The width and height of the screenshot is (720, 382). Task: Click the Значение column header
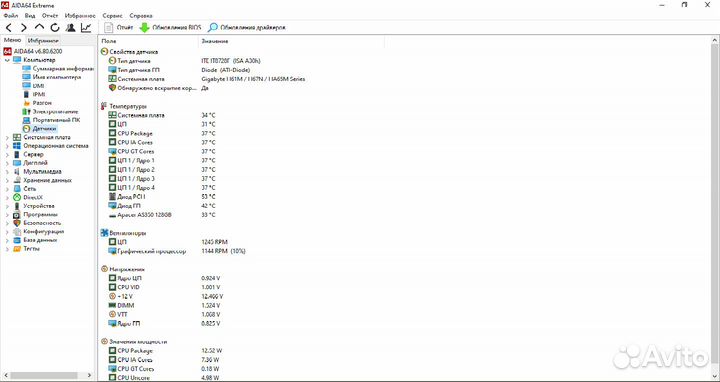(292, 41)
